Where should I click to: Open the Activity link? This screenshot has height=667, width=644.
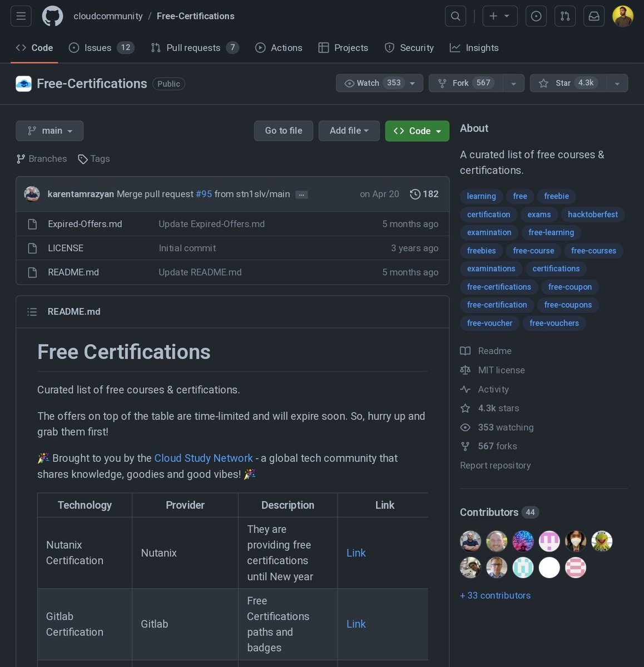(484, 389)
